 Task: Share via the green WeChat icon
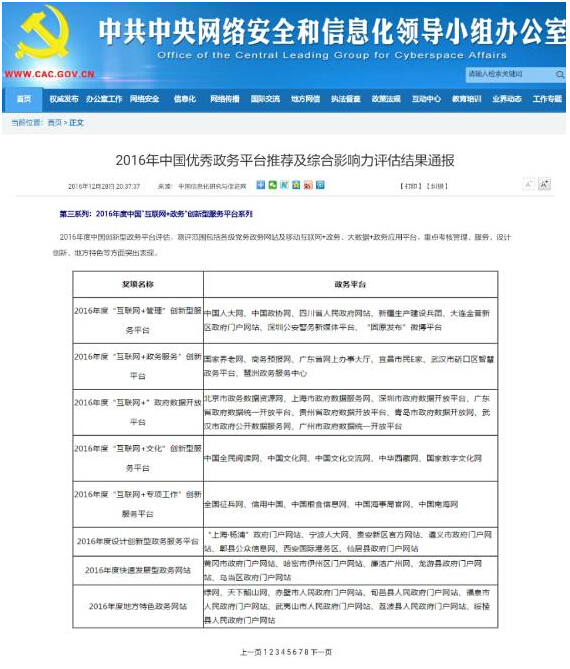[x=273, y=185]
